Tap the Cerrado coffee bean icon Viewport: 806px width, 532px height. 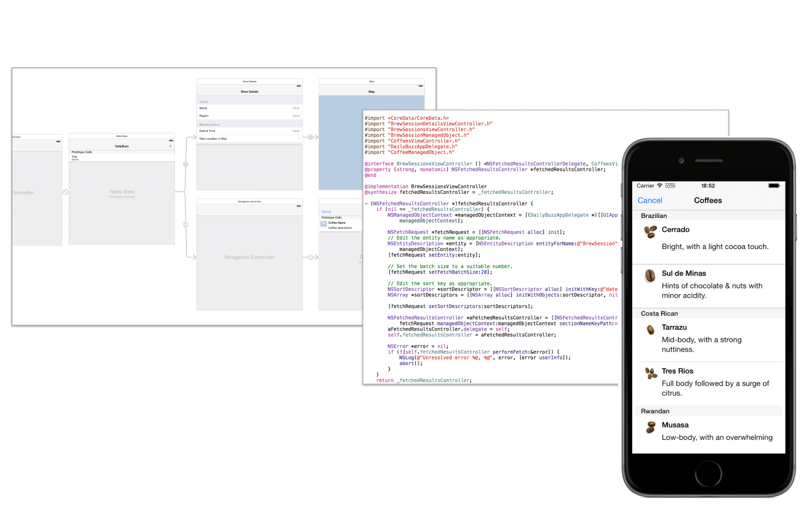tap(650, 232)
